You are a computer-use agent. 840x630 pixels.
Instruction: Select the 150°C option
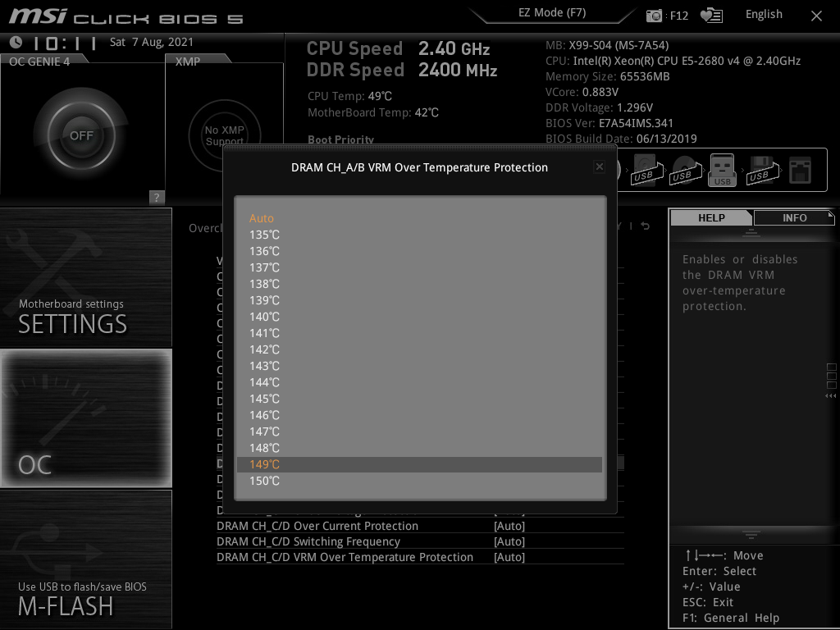point(419,481)
